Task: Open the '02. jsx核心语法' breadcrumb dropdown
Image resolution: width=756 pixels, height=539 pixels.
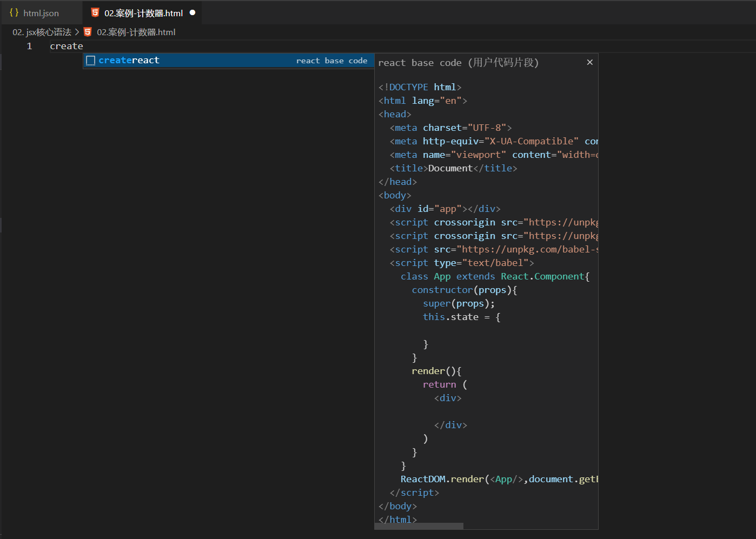Action: click(42, 32)
